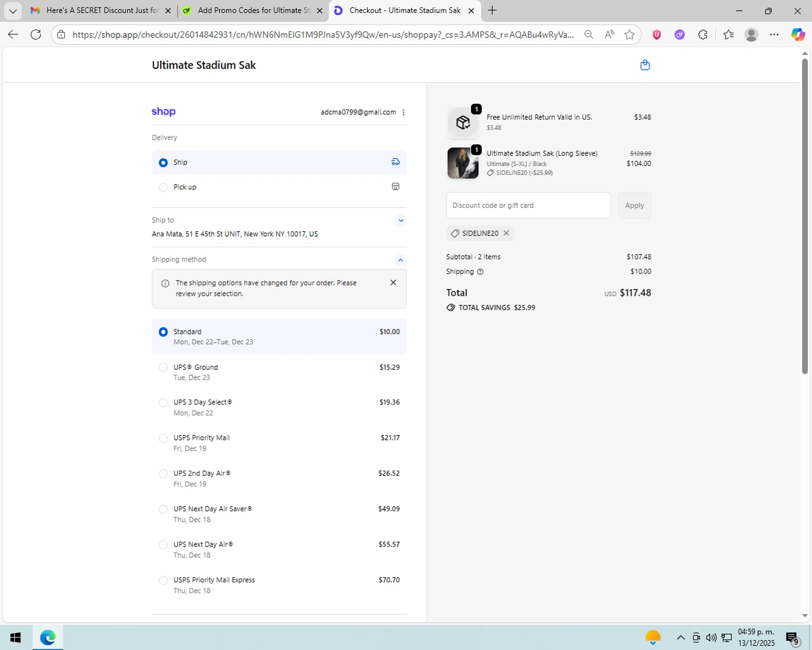Click the Ultimate Stadium Sak store title

(x=204, y=65)
